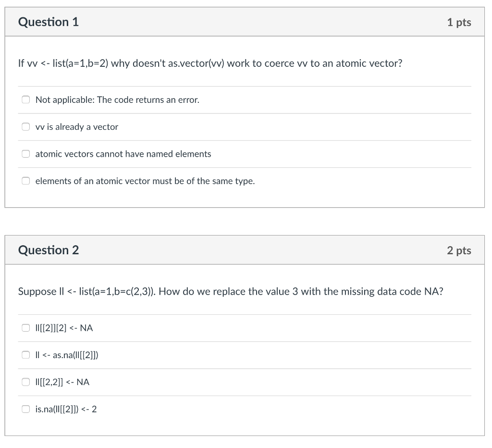Check "elements of an atomic vector must be of the same type"

25,181
